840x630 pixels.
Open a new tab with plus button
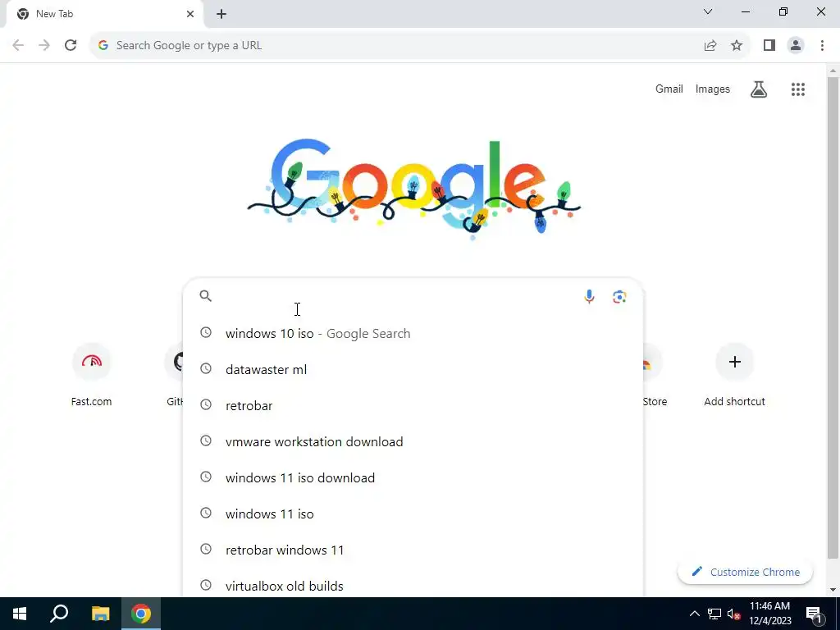221,15
